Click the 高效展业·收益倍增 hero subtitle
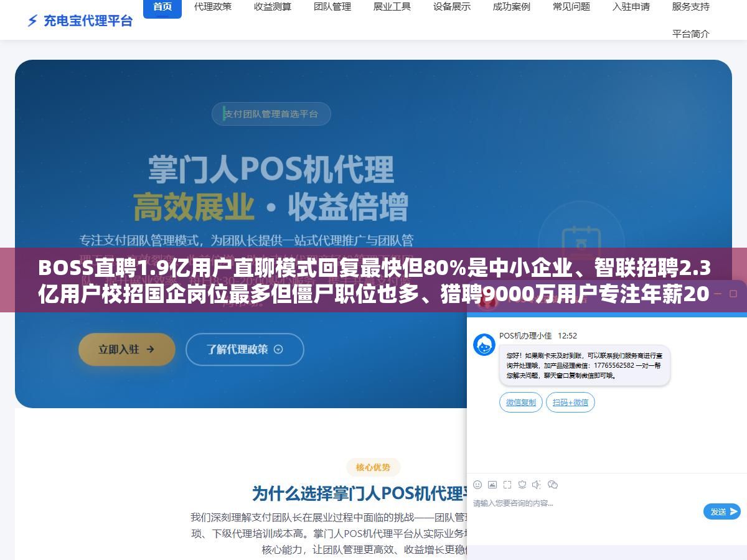Viewport: 747px width, 560px height. click(271, 207)
